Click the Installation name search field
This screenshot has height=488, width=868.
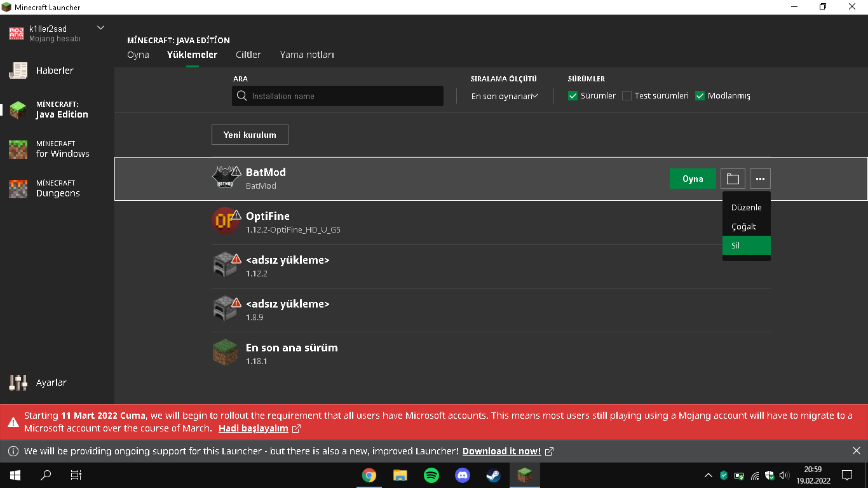337,96
